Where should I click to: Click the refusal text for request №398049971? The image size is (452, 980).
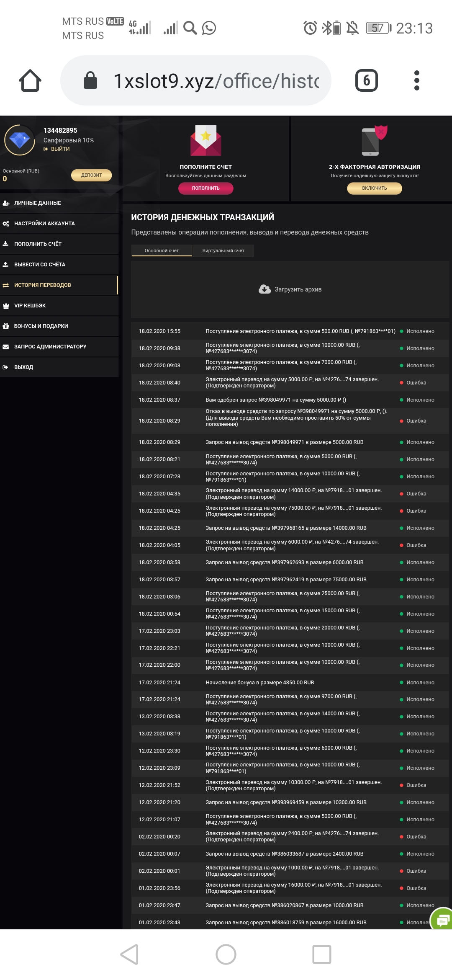tap(296, 418)
